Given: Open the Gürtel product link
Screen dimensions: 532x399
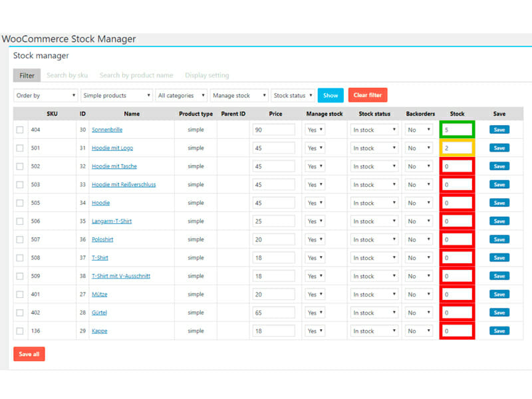Looking at the screenshot, I should (x=99, y=313).
